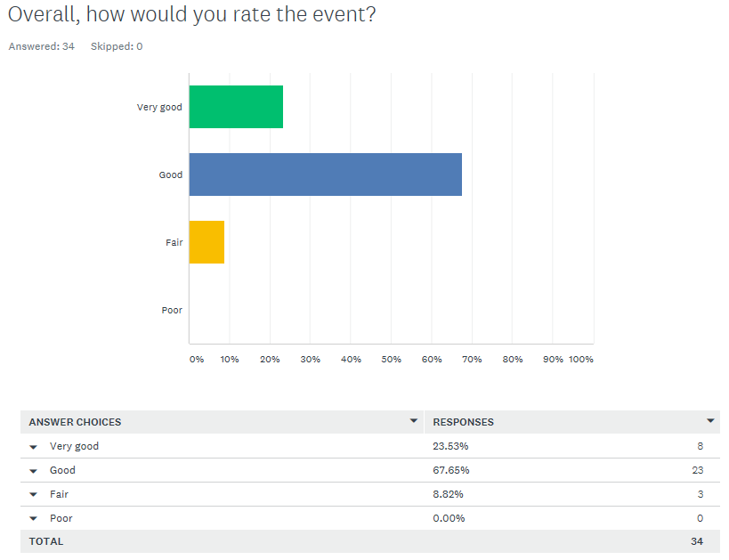Image resolution: width=729 pixels, height=560 pixels.
Task: Click the Poor label on chart axis
Action: pyautogui.click(x=172, y=310)
